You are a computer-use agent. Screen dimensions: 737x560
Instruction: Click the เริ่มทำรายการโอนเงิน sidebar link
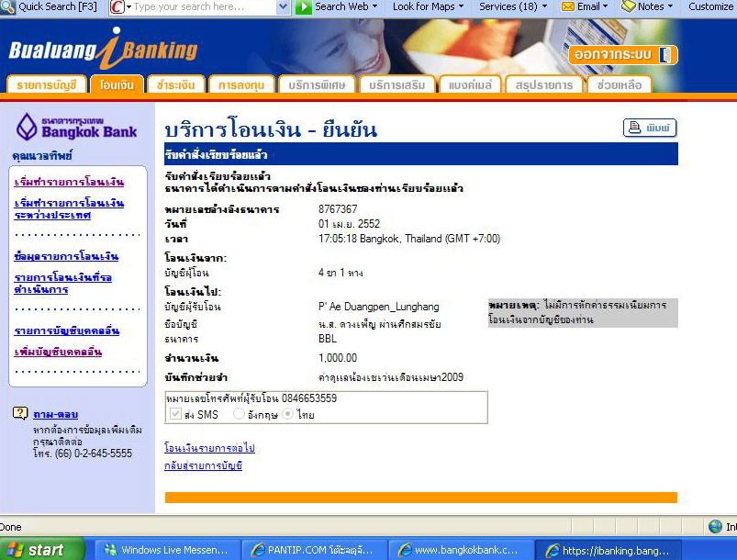69,182
